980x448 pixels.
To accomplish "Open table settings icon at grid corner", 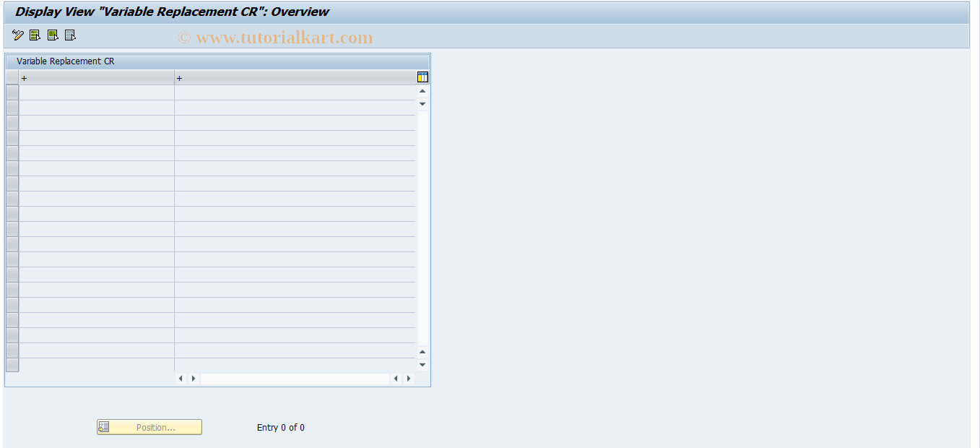I will coord(423,77).
